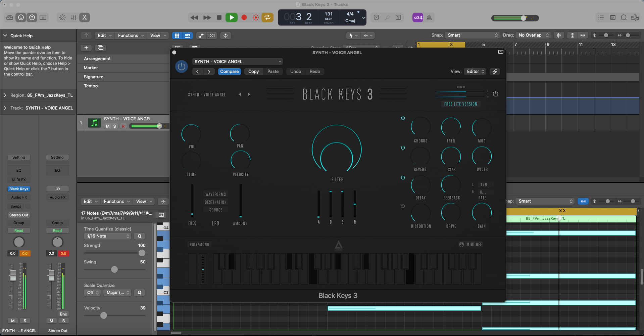Open the piano roll View menu
Viewport: 644px width, 336px height.
(x=144, y=201)
